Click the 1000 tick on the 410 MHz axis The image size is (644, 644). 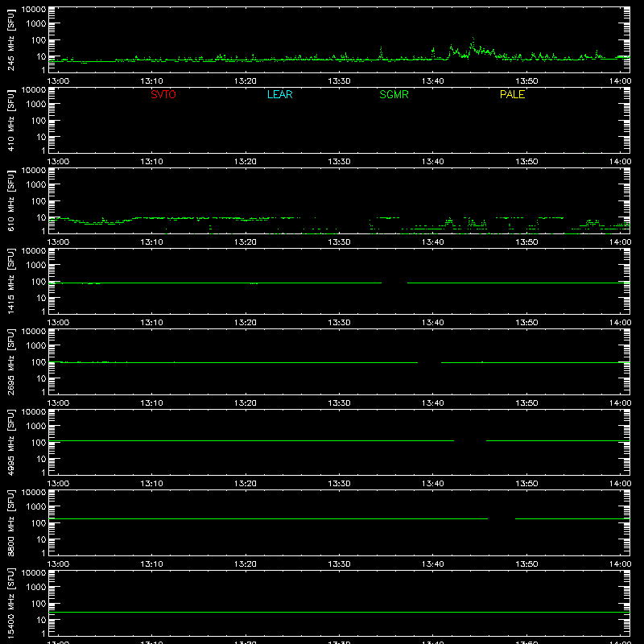36,105
